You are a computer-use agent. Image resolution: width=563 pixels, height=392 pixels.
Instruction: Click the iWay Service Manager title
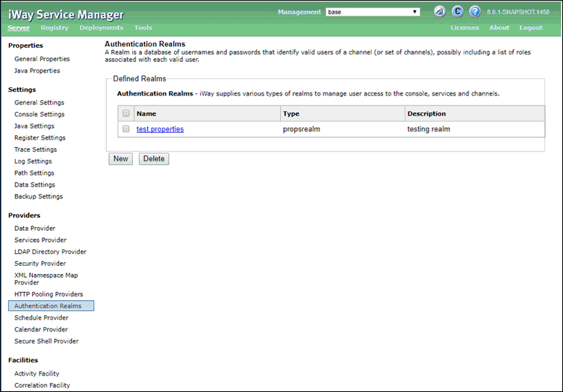point(66,15)
